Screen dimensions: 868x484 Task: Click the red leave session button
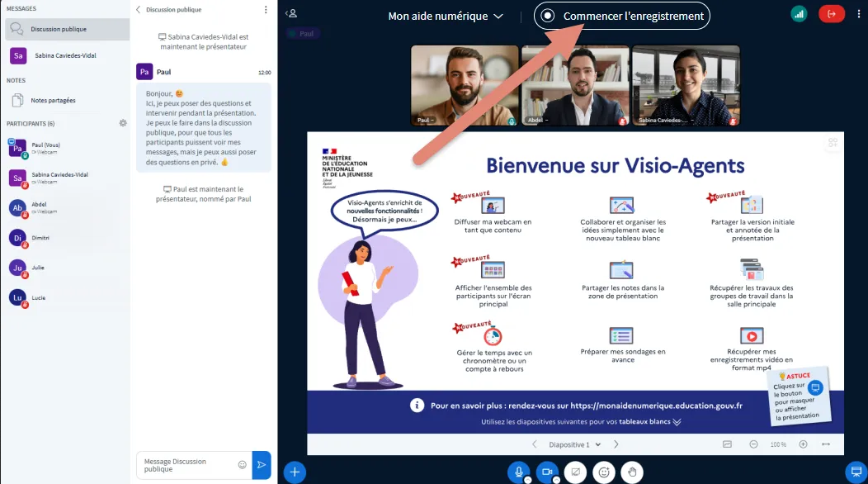(831, 14)
